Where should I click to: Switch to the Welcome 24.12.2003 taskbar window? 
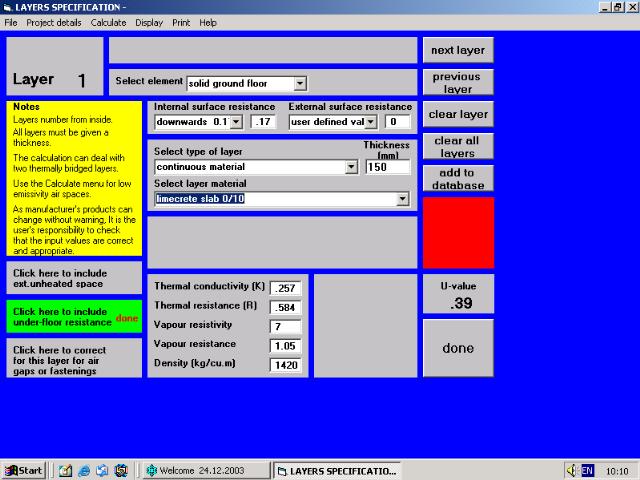click(x=204, y=470)
